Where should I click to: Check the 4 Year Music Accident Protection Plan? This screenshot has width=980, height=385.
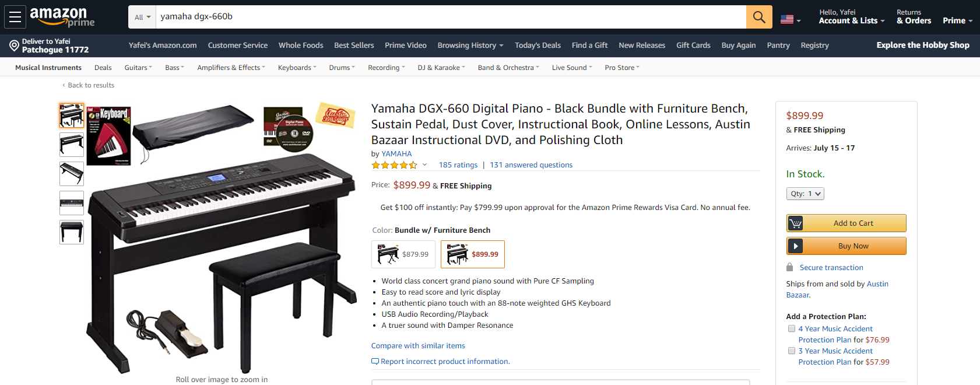(x=792, y=329)
